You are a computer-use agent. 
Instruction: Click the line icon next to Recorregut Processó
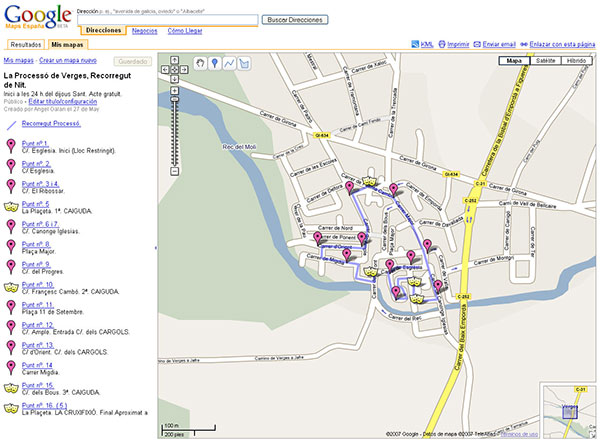point(11,125)
